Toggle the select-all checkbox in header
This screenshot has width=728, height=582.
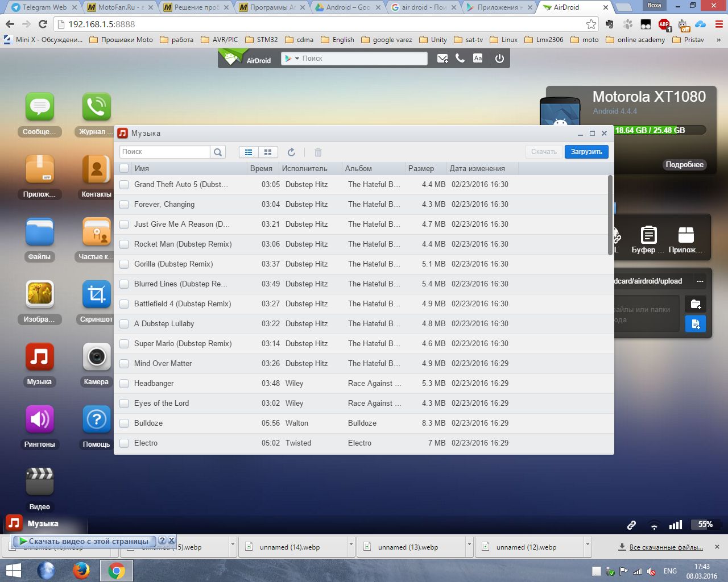click(x=124, y=168)
